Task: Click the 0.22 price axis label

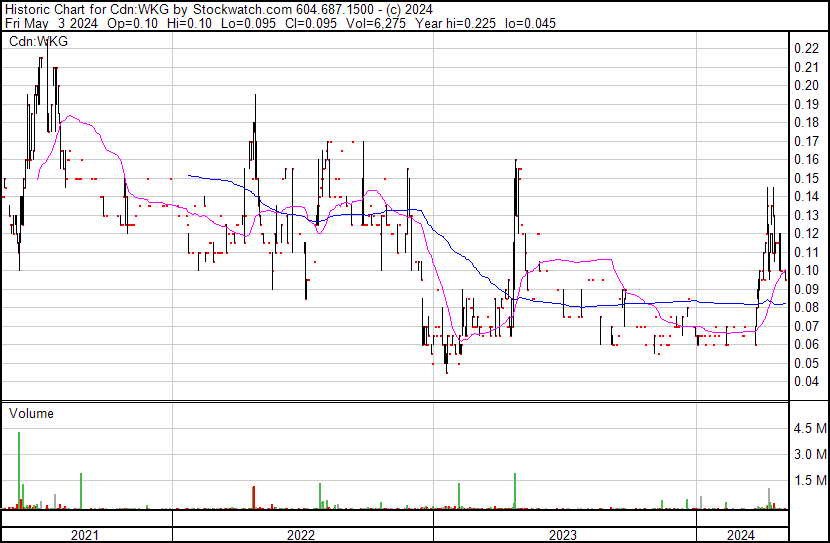Action: pyautogui.click(x=806, y=48)
